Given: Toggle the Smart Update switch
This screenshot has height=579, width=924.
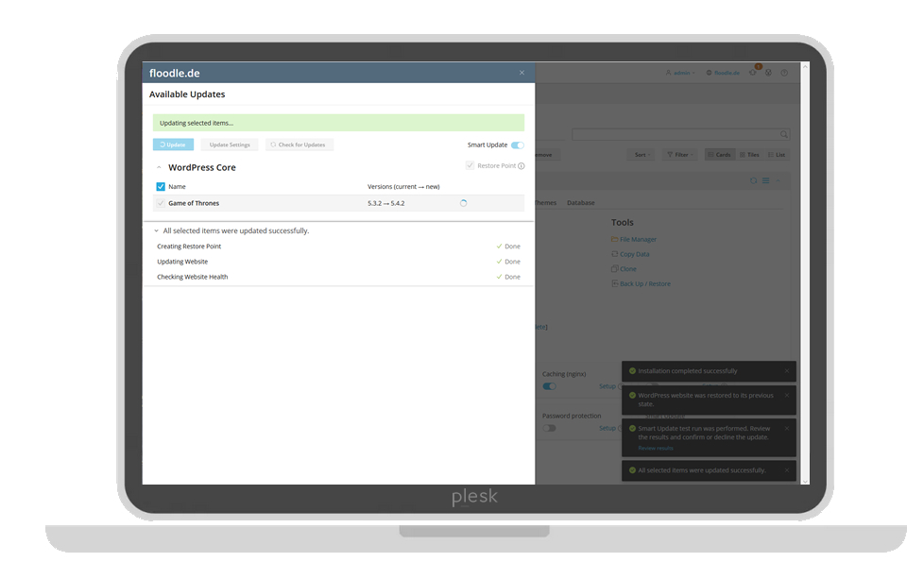Looking at the screenshot, I should [x=518, y=145].
